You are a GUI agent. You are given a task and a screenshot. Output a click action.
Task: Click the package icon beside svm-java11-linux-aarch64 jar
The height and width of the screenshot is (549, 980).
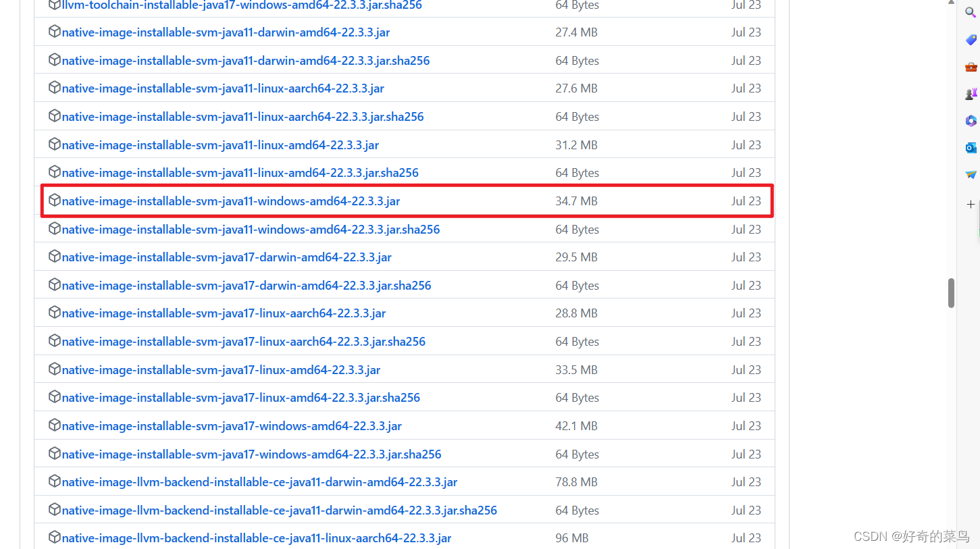[55, 88]
